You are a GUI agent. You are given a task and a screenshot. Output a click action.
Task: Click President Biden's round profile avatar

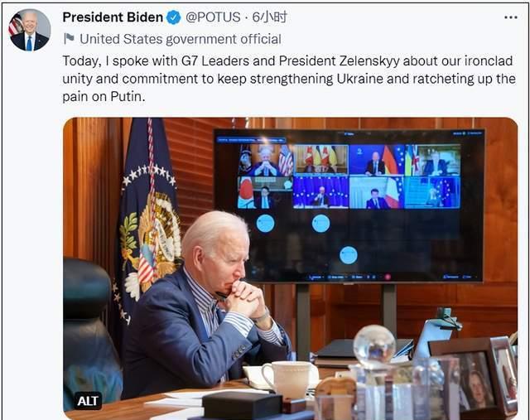coord(30,30)
